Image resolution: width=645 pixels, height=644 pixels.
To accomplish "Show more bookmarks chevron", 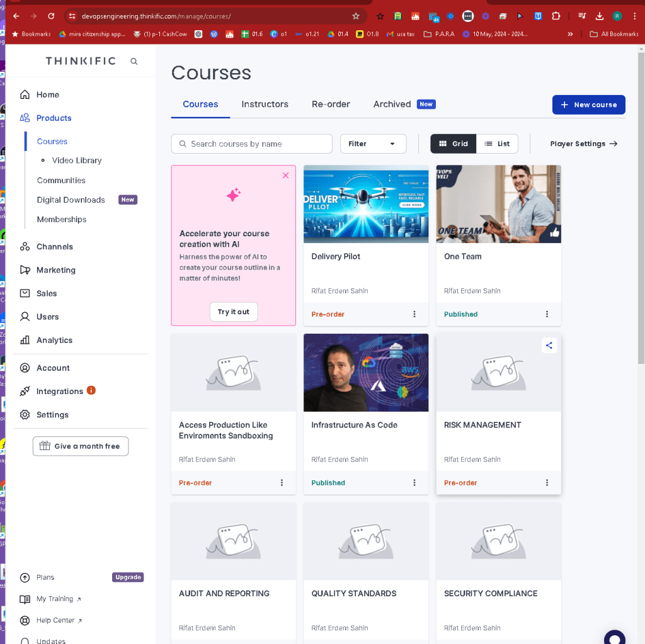I will click(570, 34).
